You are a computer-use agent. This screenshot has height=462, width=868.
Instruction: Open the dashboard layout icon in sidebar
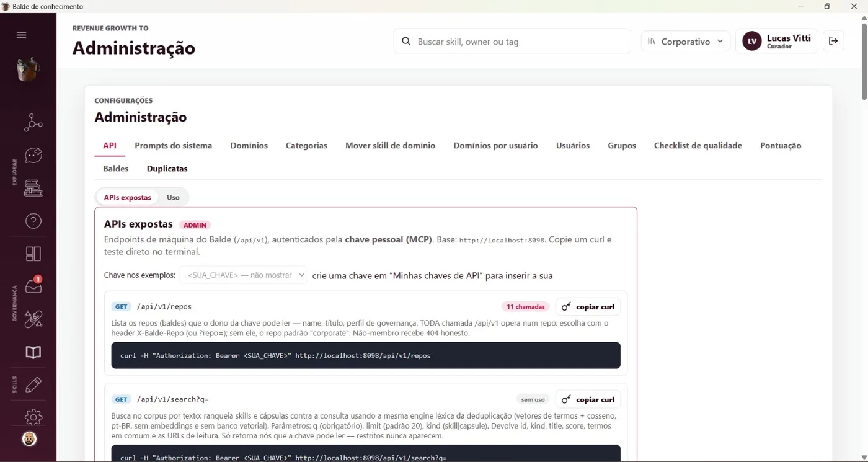coord(33,254)
